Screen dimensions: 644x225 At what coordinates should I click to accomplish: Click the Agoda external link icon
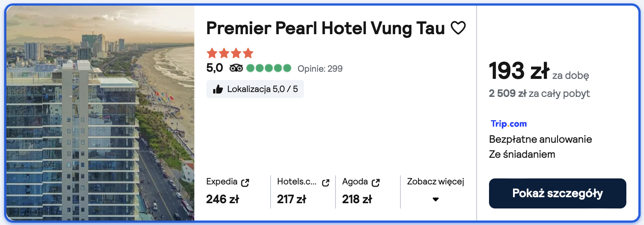[376, 183]
